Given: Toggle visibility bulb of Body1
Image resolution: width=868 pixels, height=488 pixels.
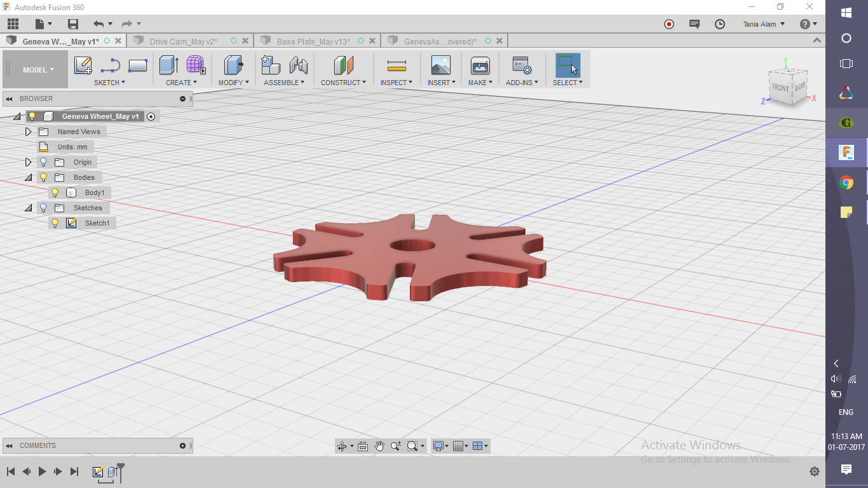Looking at the screenshot, I should (55, 193).
